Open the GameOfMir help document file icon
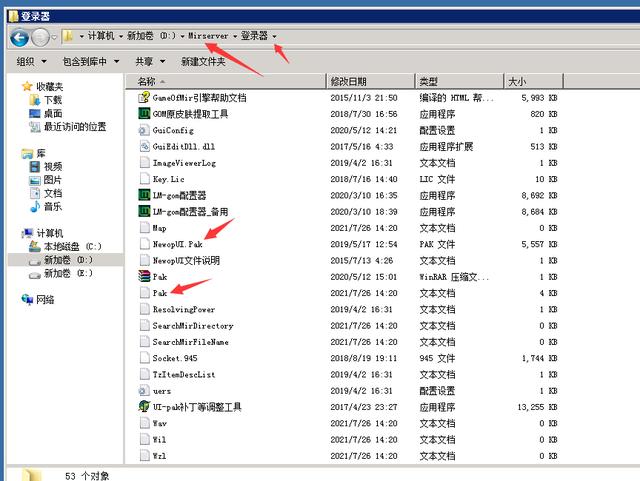 pos(144,97)
